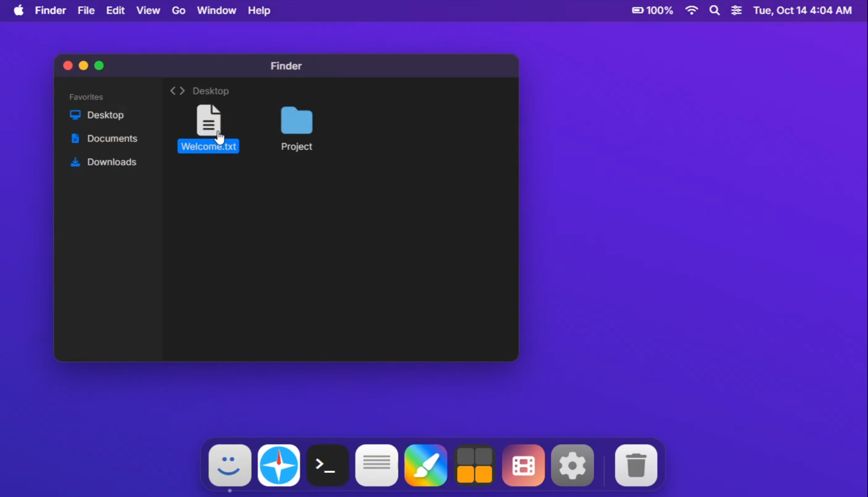868x497 pixels.
Task: Open System Settings gear from the dock
Action: [x=572, y=465]
